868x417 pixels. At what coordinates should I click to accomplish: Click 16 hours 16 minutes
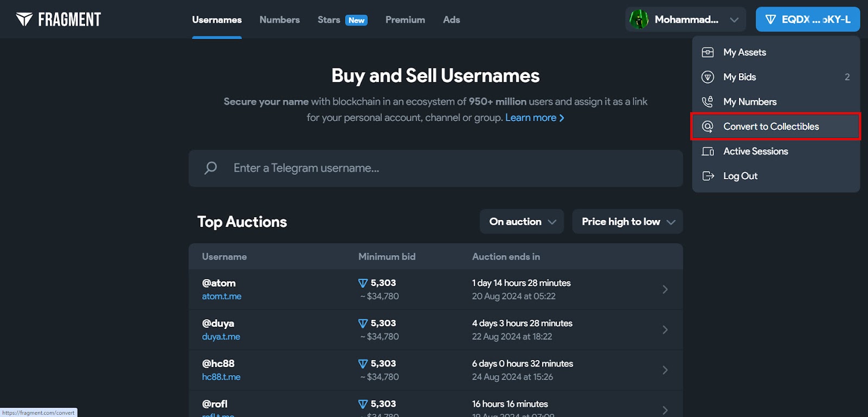click(510, 404)
